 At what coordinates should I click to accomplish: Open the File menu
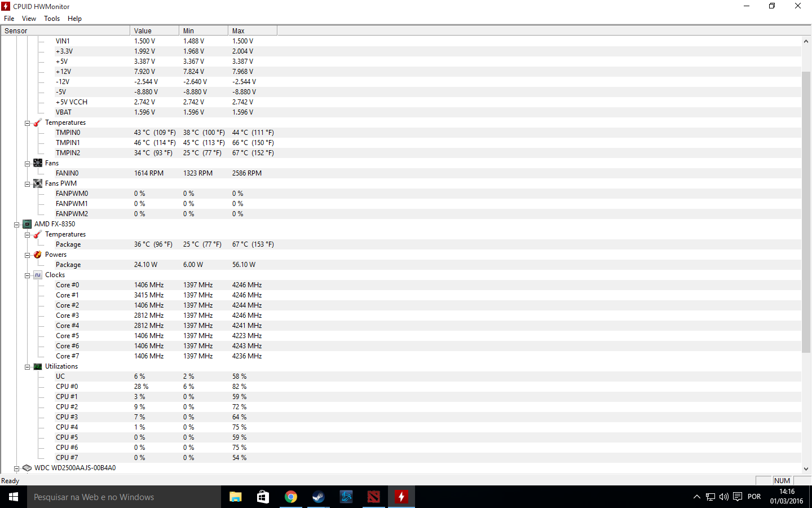point(9,19)
